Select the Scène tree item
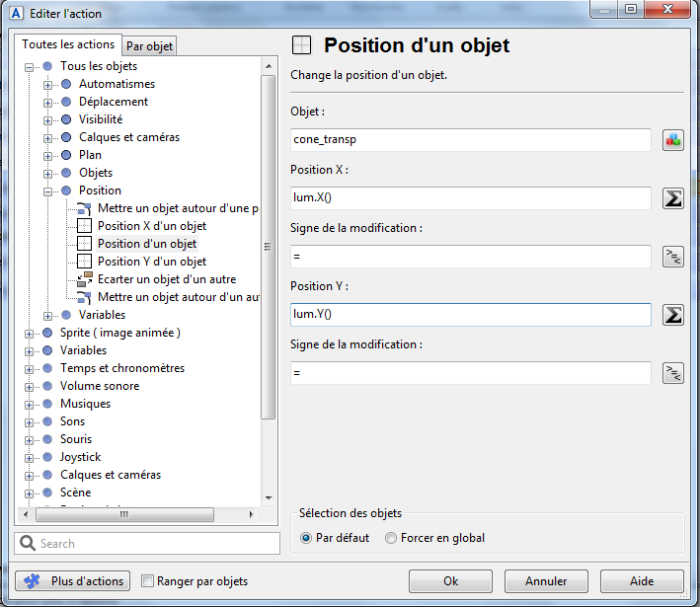 point(75,493)
